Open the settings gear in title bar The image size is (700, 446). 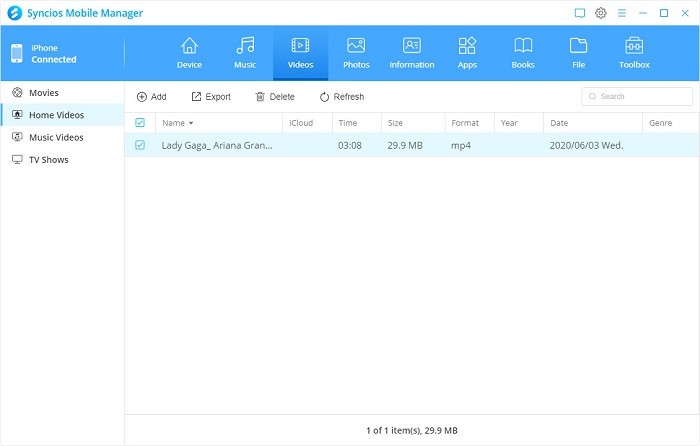601,13
